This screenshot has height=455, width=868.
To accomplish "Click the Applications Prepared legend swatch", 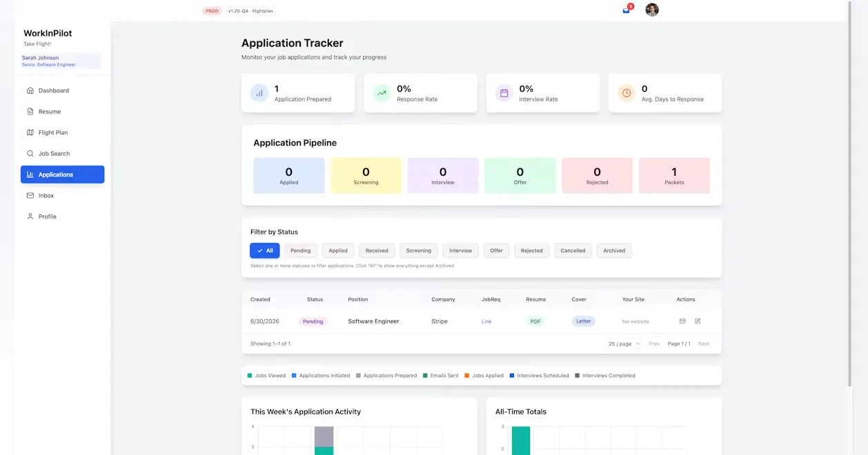I will 359,376.
